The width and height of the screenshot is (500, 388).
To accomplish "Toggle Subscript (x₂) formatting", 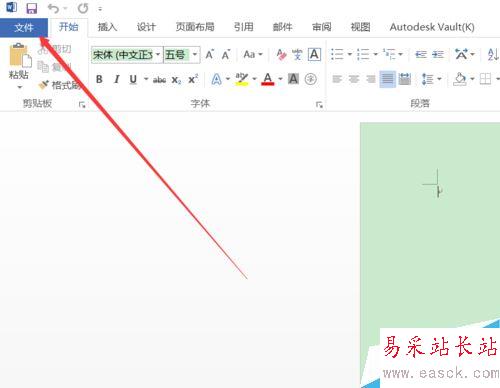I will pyautogui.click(x=176, y=80).
